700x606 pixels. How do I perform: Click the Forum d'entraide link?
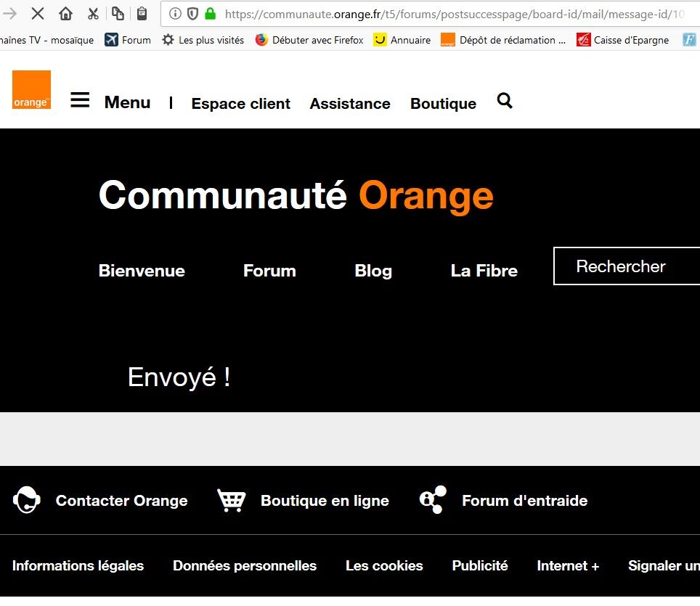[524, 501]
